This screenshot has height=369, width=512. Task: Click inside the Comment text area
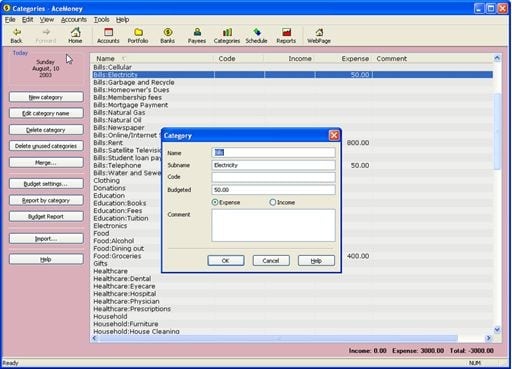coord(273,225)
